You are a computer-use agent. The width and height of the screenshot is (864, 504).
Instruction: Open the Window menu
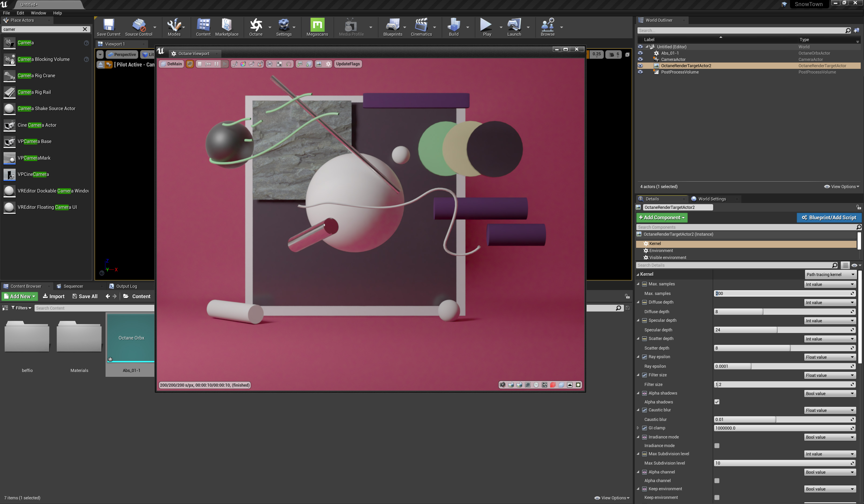click(x=38, y=13)
